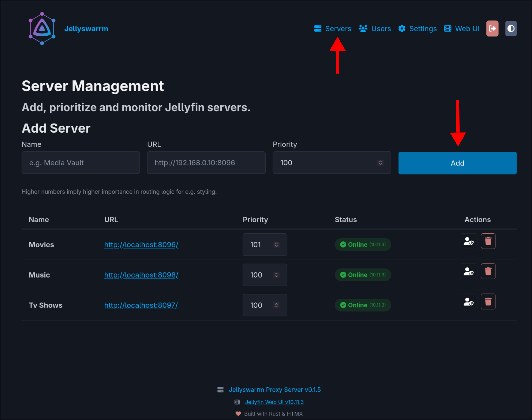Click the table's Priority column header

coord(255,220)
